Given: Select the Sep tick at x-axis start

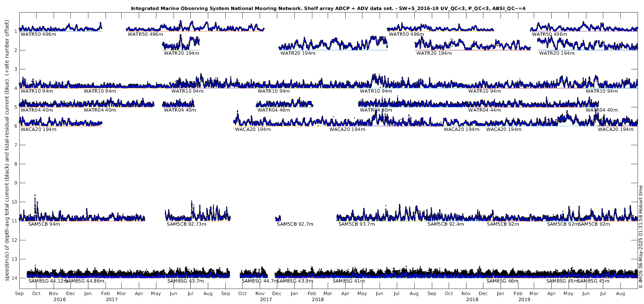Looking at the screenshot, I should click(19, 294).
